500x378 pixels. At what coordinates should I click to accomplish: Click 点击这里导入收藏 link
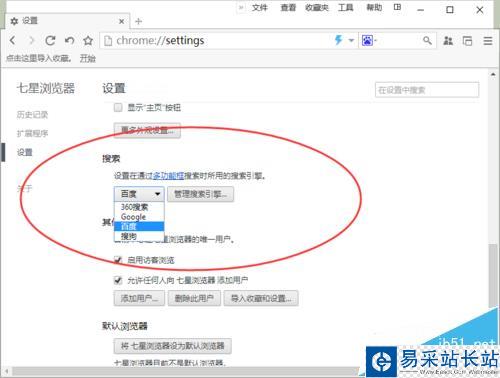coord(39,59)
